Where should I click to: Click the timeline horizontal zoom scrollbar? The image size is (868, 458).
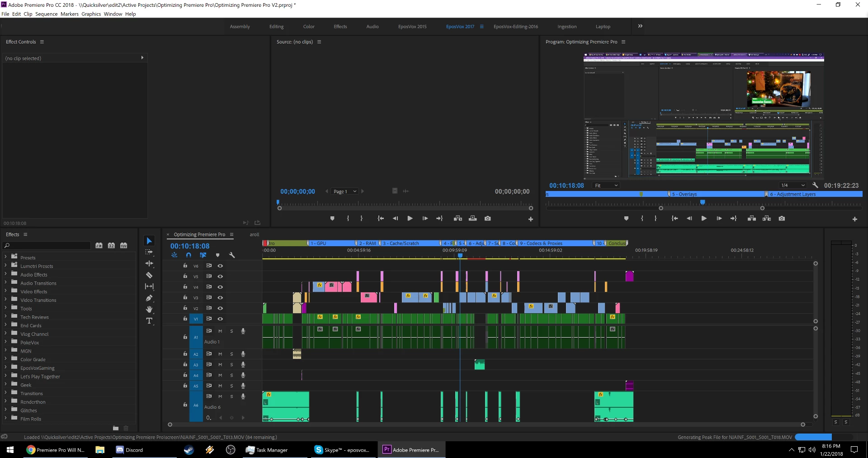tap(486, 425)
